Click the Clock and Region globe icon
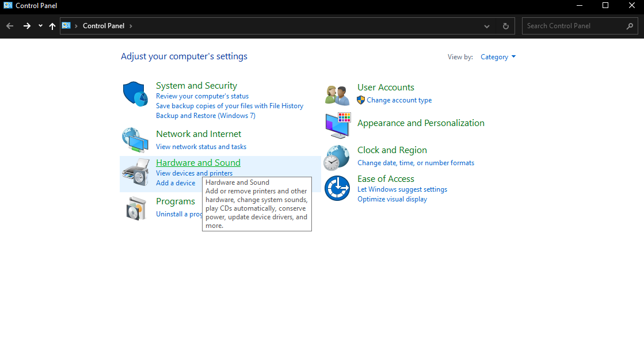This screenshot has width=644, height=358. coord(337,157)
